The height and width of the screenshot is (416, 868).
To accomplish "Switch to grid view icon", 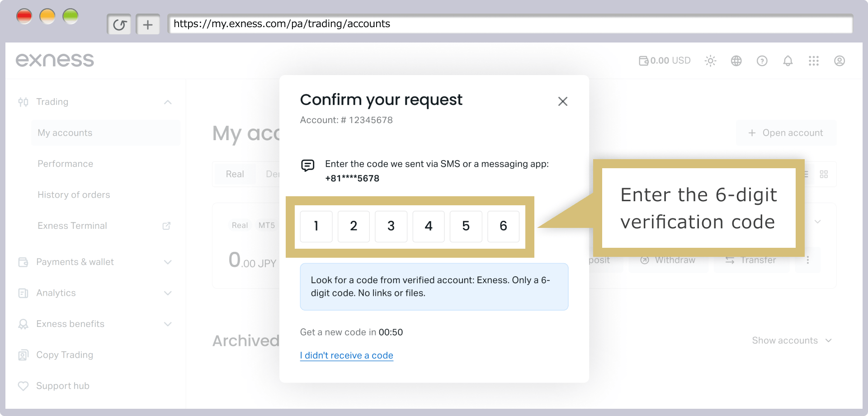I will click(x=824, y=174).
